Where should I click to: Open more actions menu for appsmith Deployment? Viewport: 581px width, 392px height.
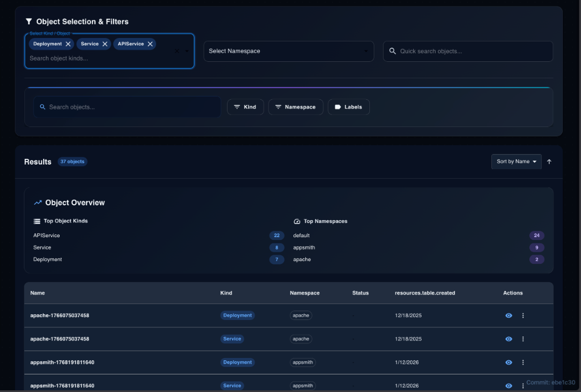pos(523,362)
